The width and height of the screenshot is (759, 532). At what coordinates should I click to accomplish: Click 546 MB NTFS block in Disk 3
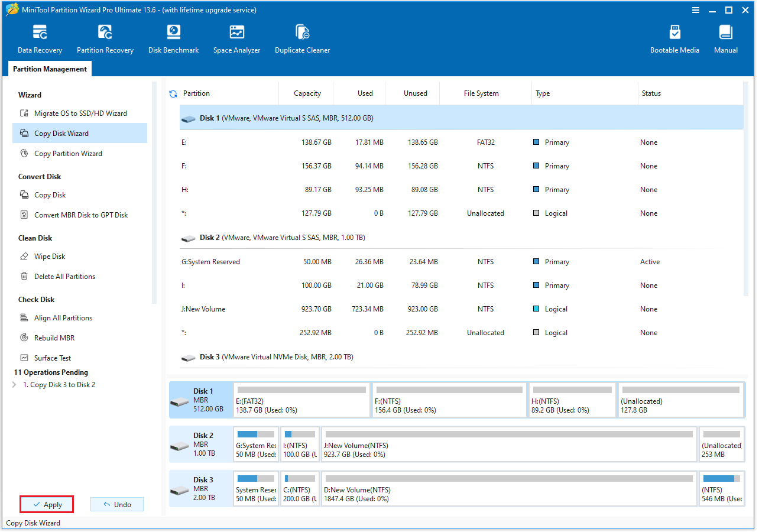pos(721,489)
